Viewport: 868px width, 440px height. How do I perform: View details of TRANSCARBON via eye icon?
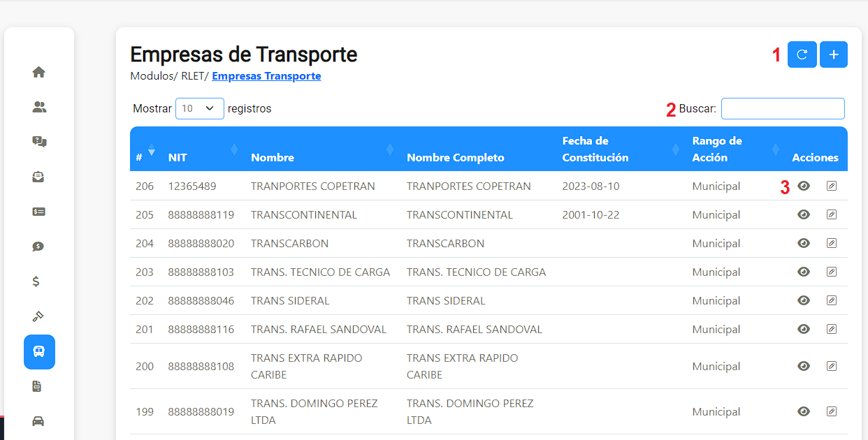[x=804, y=243]
